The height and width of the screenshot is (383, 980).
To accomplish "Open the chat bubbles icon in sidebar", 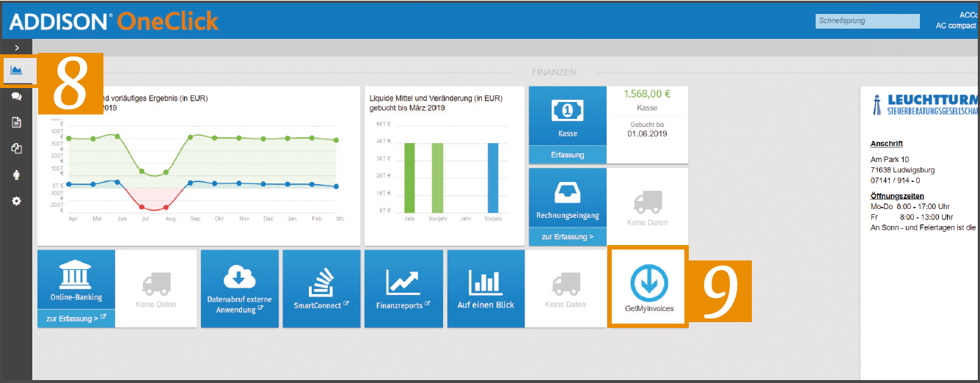I will [16, 96].
